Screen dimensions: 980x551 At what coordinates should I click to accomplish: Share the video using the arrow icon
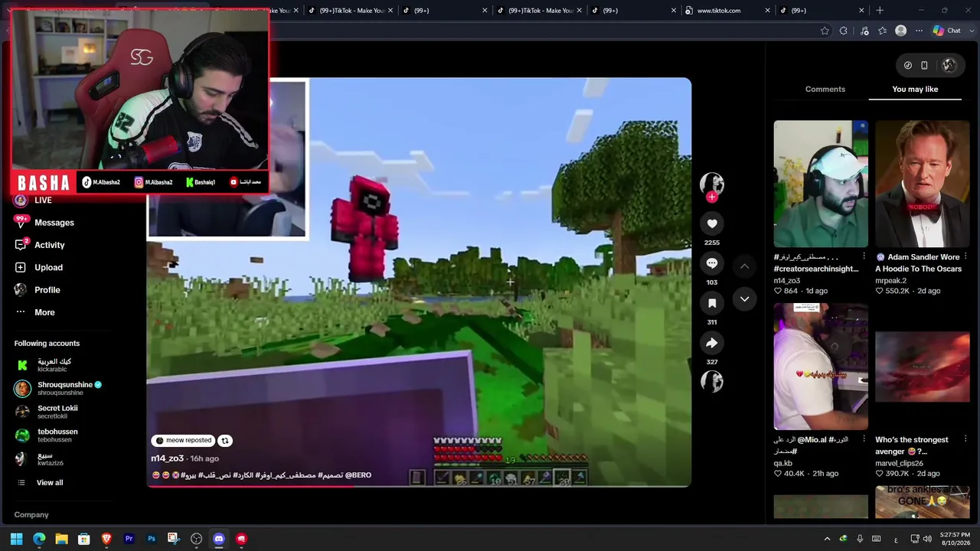pyautogui.click(x=712, y=343)
